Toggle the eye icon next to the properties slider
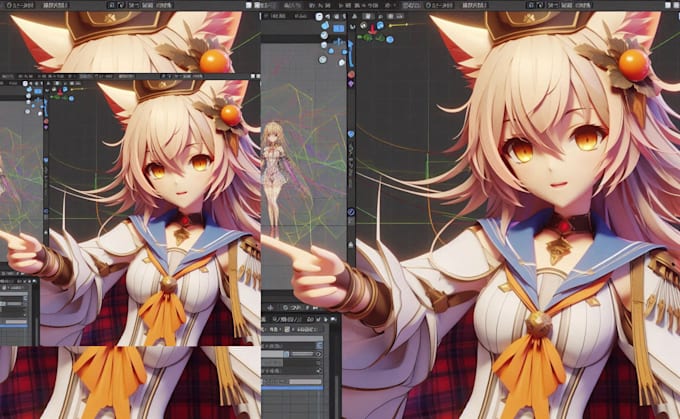This screenshot has width=680, height=419. point(318,354)
